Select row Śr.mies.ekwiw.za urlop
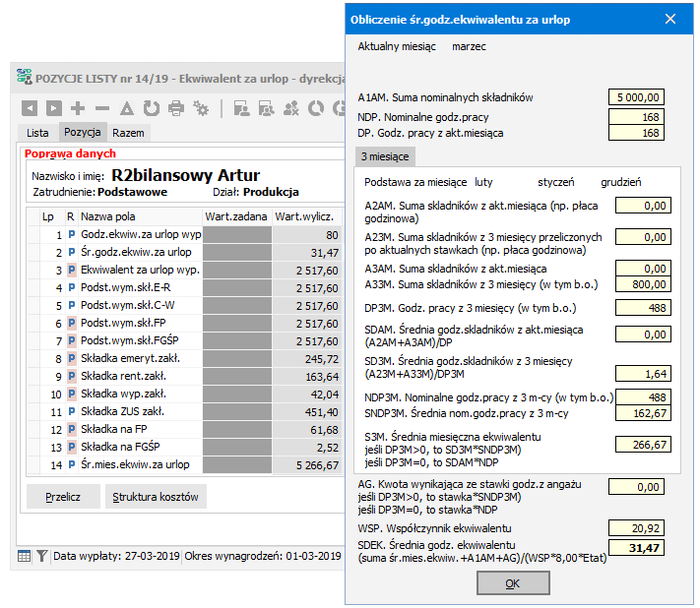 (x=185, y=464)
